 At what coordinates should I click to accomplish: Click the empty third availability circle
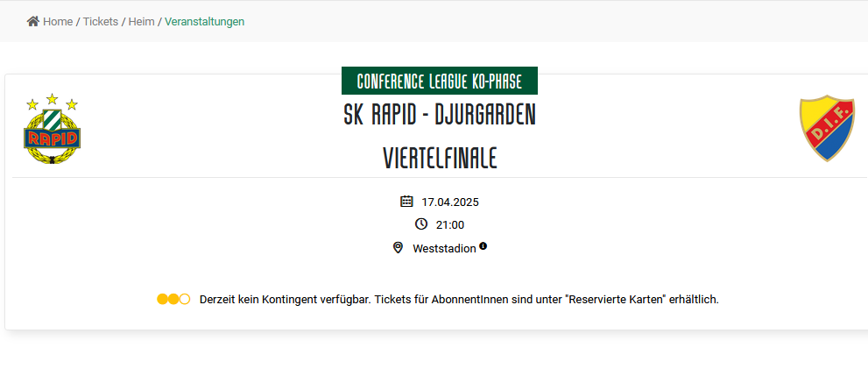coord(185,299)
